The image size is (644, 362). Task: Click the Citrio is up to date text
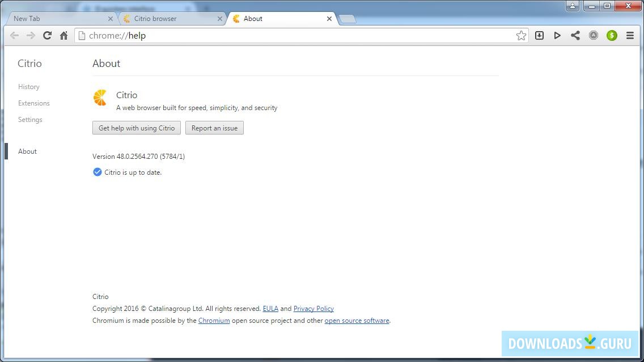[x=133, y=172]
